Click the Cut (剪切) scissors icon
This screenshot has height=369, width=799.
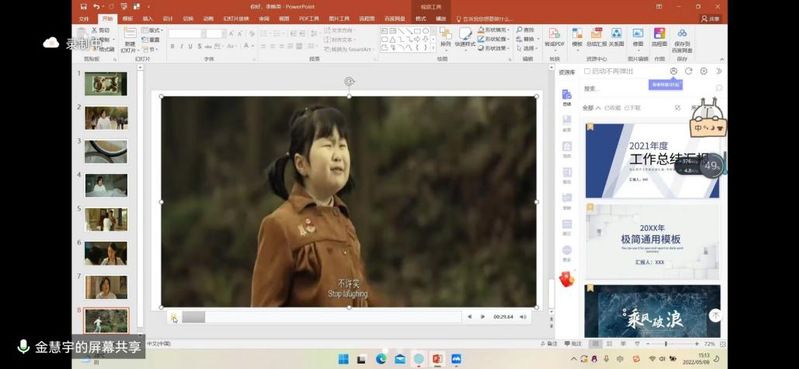94,31
